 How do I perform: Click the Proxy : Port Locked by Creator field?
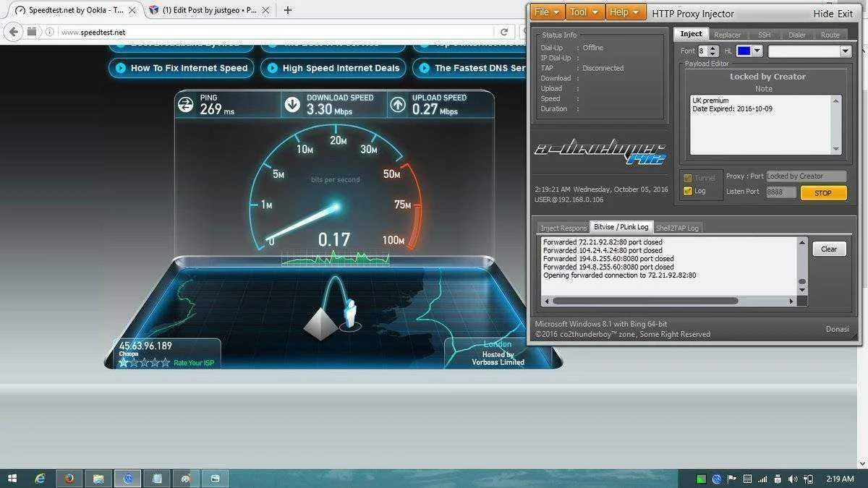(806, 176)
